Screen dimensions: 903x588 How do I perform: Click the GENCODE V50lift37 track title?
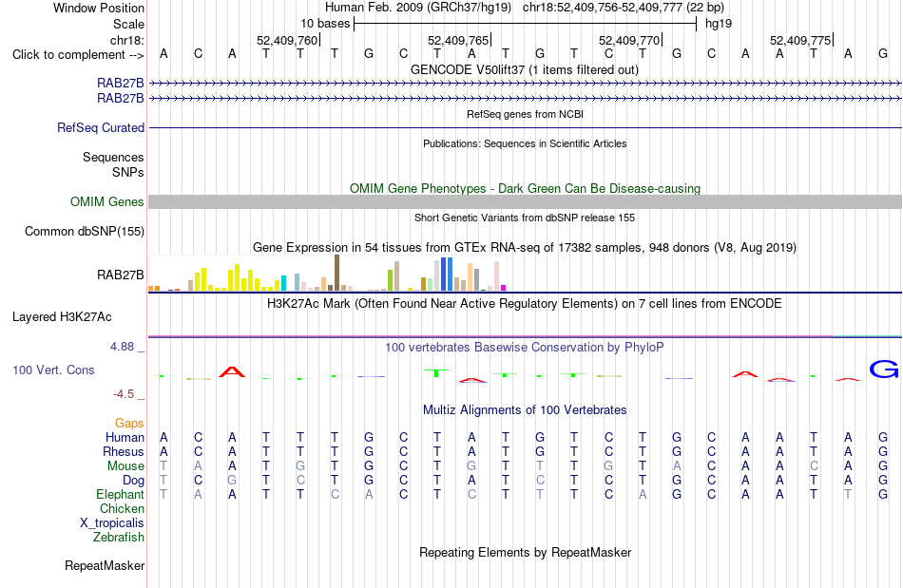[524, 70]
